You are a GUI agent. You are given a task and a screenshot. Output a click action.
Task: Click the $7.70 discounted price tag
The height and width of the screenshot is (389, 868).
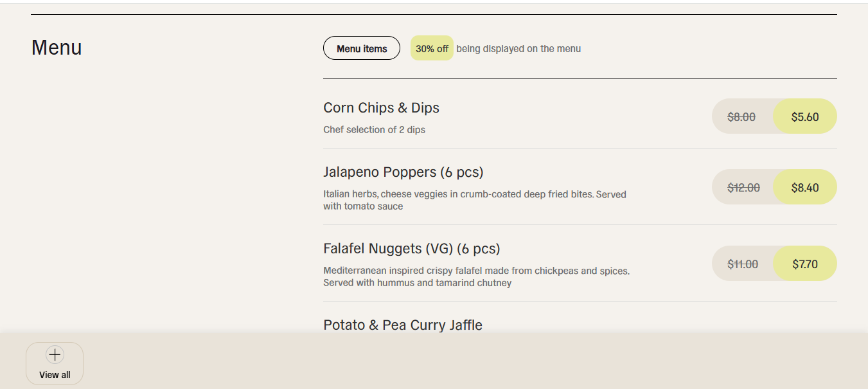click(805, 264)
